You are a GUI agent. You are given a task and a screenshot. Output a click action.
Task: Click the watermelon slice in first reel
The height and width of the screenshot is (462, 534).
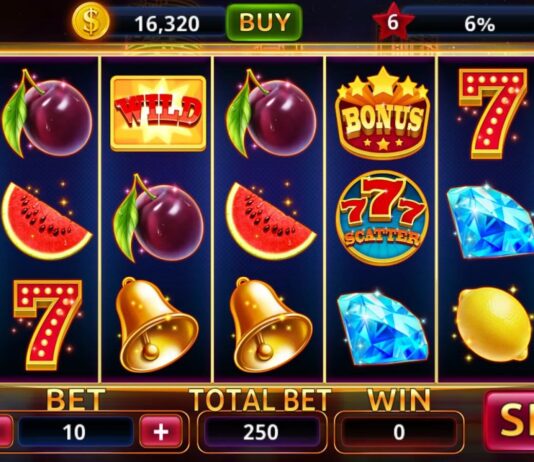46,221
